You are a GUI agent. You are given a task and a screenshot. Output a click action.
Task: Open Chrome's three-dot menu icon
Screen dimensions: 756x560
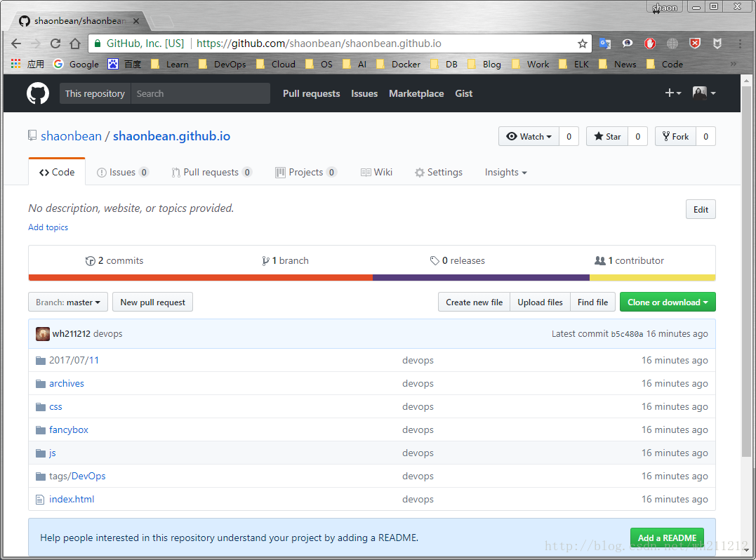740,44
